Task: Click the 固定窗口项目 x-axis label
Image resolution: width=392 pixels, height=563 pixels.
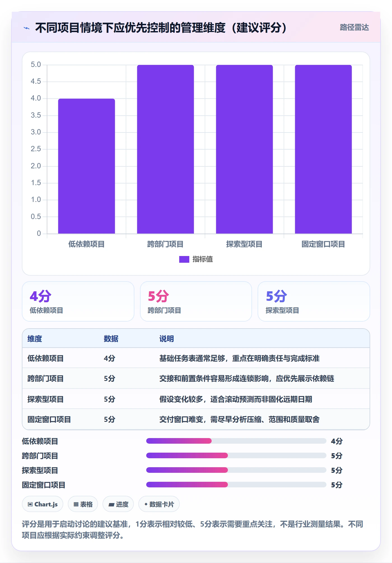Action: 323,244
